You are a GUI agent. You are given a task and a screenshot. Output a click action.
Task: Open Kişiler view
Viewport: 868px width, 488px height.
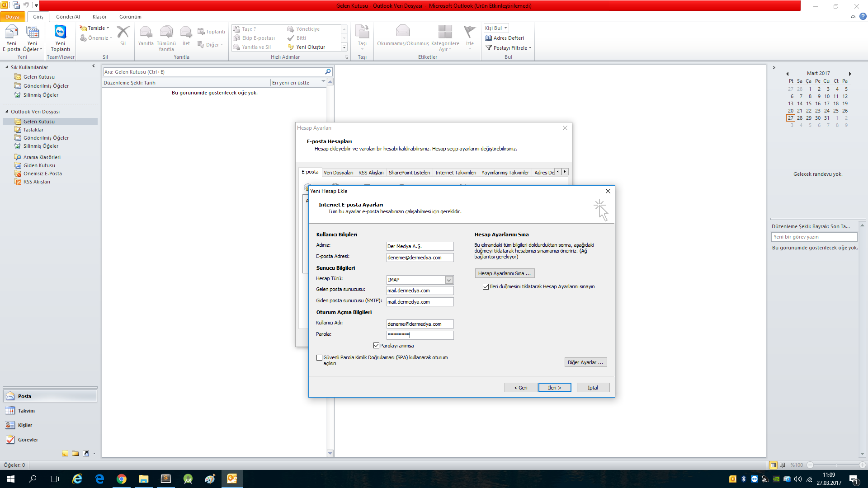pos(50,425)
